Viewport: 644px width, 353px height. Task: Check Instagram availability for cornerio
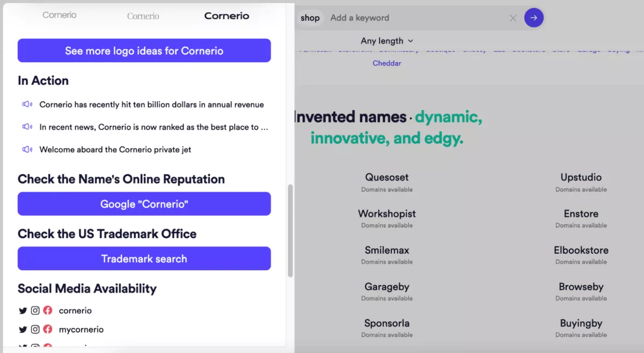point(35,311)
